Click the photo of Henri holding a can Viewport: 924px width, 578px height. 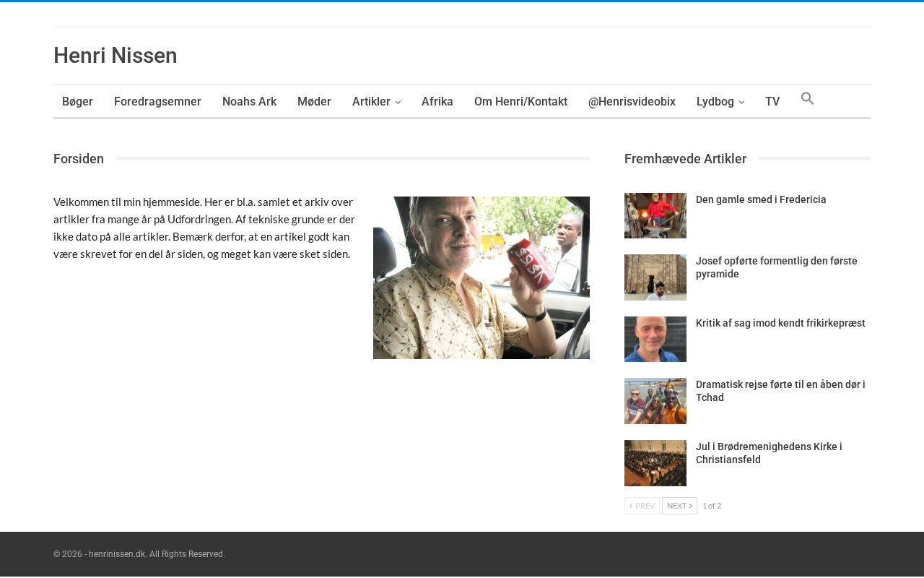[x=481, y=277]
